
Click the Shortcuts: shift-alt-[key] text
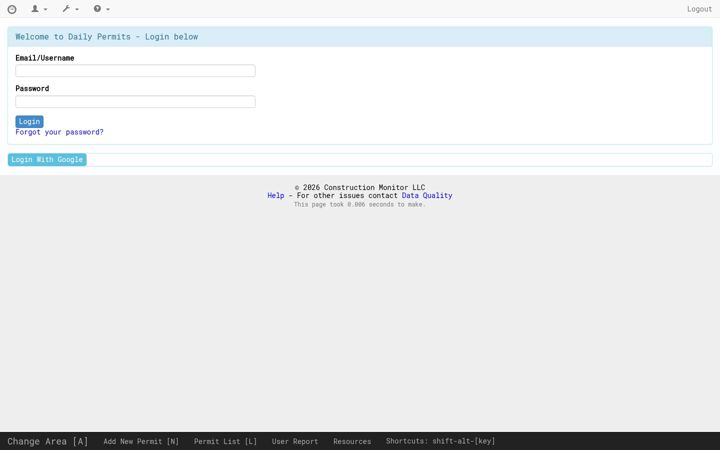440,441
